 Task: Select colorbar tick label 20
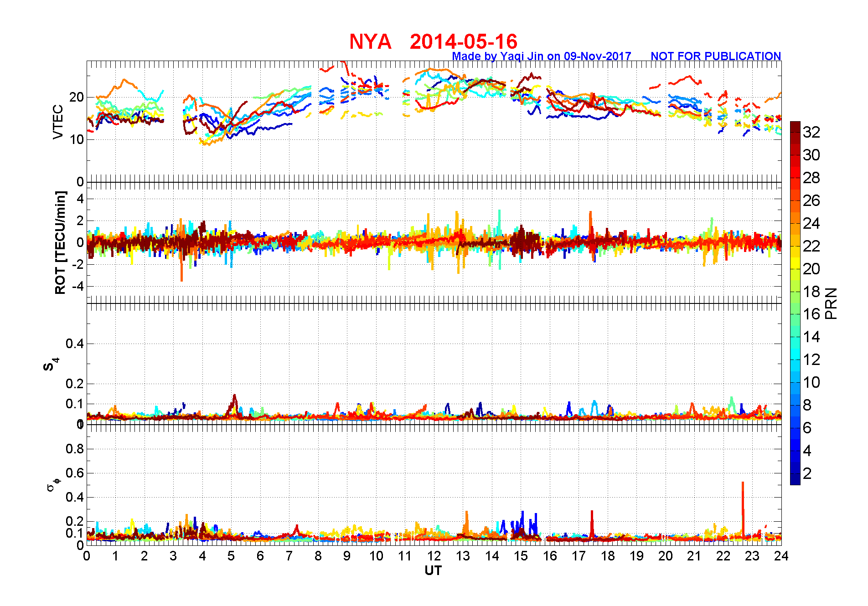(x=811, y=269)
